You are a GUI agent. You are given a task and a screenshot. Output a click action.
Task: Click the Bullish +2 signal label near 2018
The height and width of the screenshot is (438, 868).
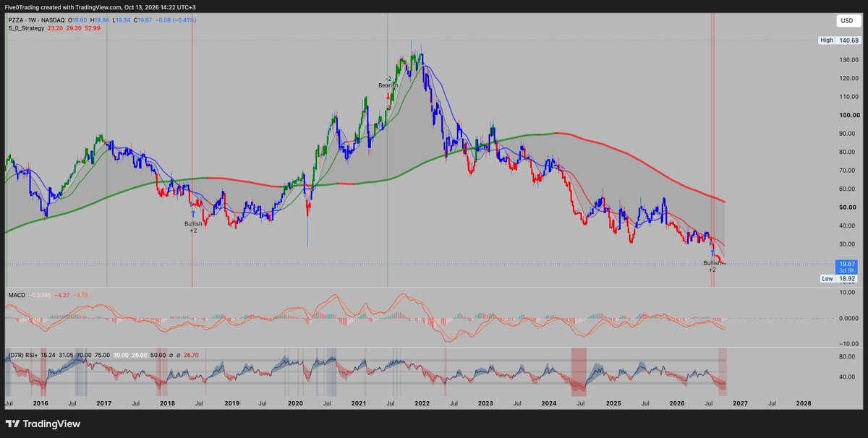(x=193, y=227)
